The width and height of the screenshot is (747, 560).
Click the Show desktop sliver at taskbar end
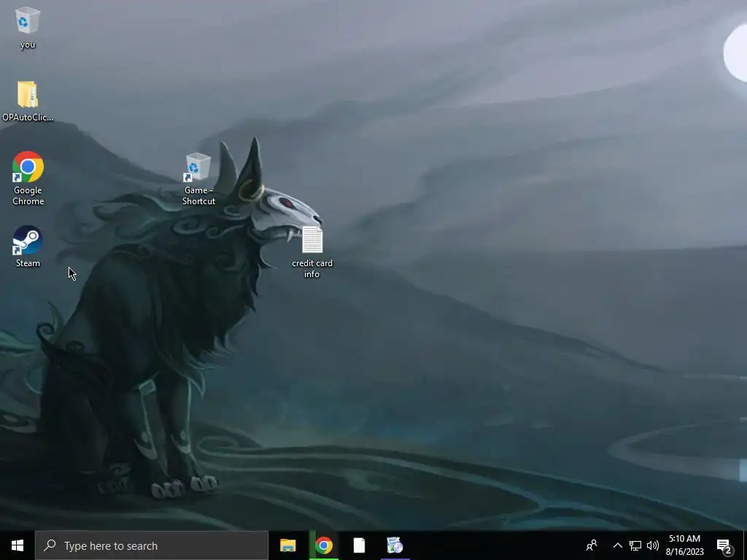point(745,545)
